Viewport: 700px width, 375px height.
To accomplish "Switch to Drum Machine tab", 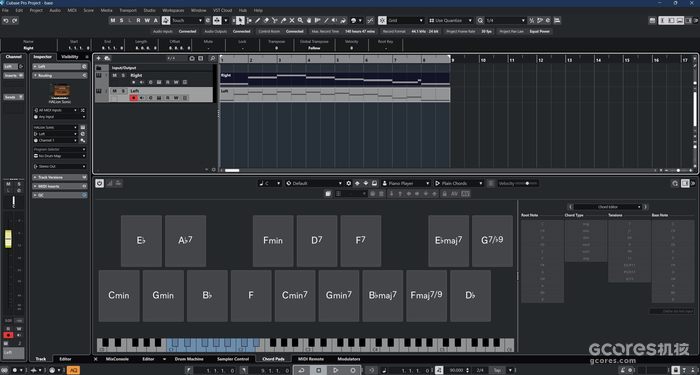I will pyautogui.click(x=189, y=359).
